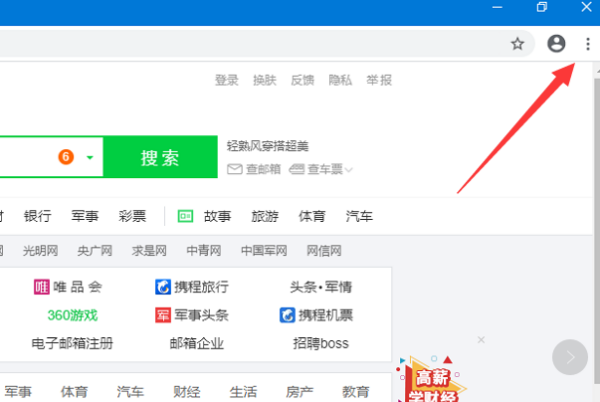This screenshot has width=600, height=402.
Task: Click the 换肤 skin link
Action: pyautogui.click(x=264, y=80)
